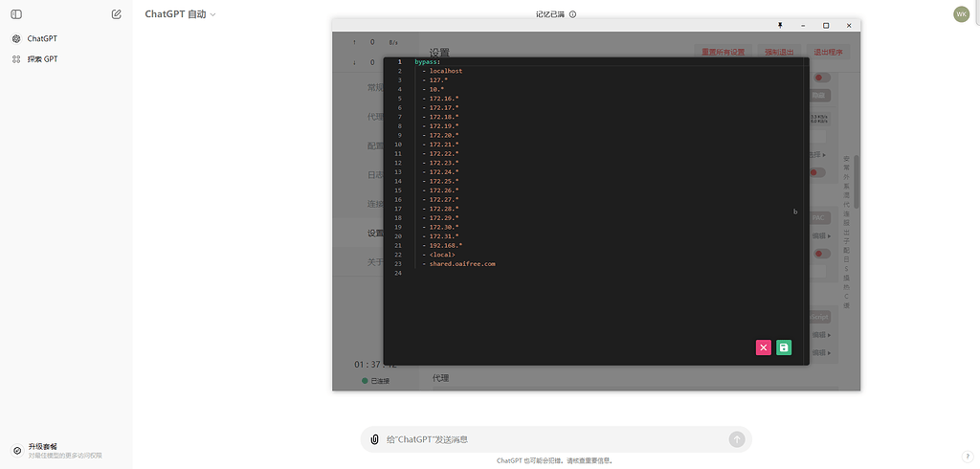Switch to the 日志 tab in Clash sidebar
The image size is (980, 469).
click(x=375, y=175)
